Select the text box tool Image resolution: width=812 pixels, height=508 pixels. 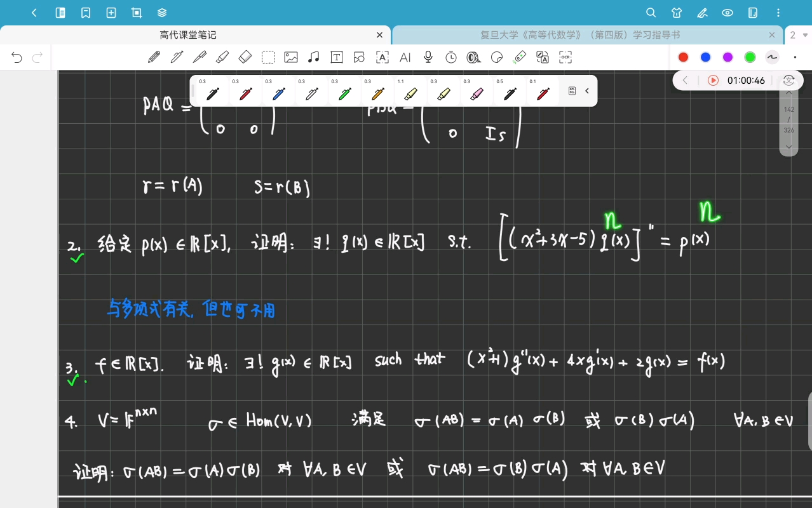337,57
